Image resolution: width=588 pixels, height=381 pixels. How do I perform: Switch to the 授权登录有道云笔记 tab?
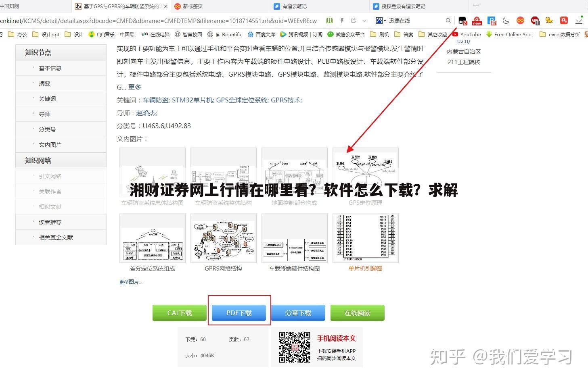419,6
